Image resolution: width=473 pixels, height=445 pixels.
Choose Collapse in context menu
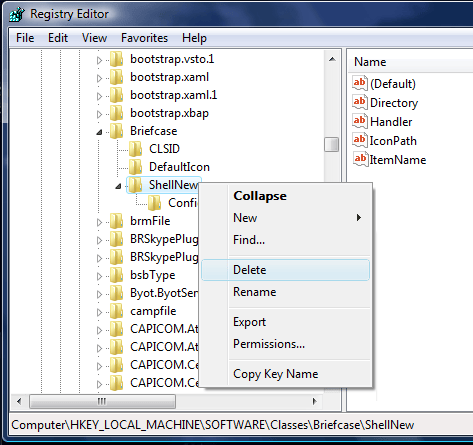pyautogui.click(x=286, y=196)
